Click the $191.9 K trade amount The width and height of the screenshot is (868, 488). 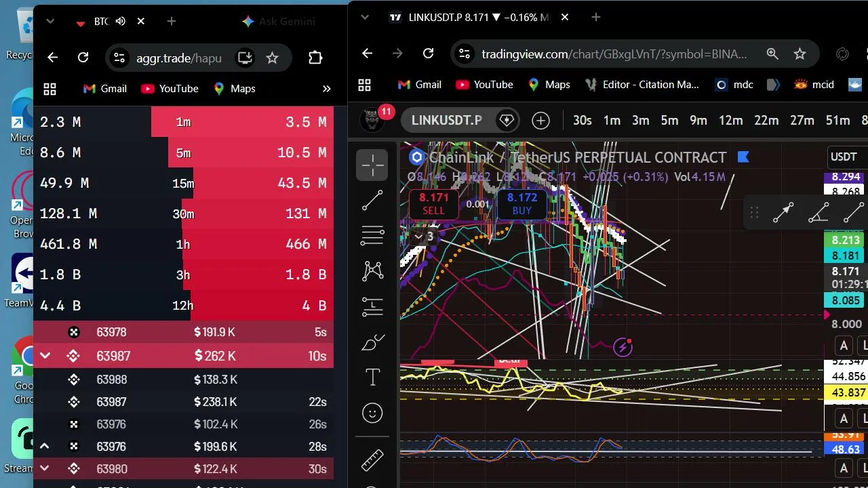216,332
